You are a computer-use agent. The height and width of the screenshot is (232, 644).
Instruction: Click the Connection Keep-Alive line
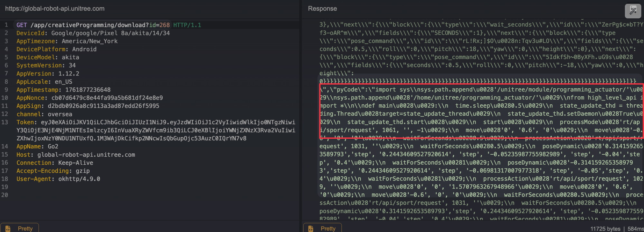coord(55,163)
